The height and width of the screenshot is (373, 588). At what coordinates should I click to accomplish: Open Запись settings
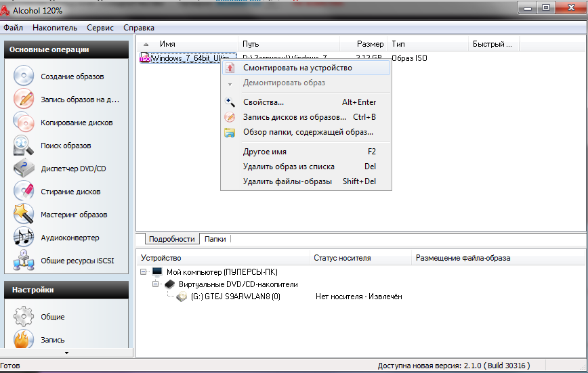point(53,340)
